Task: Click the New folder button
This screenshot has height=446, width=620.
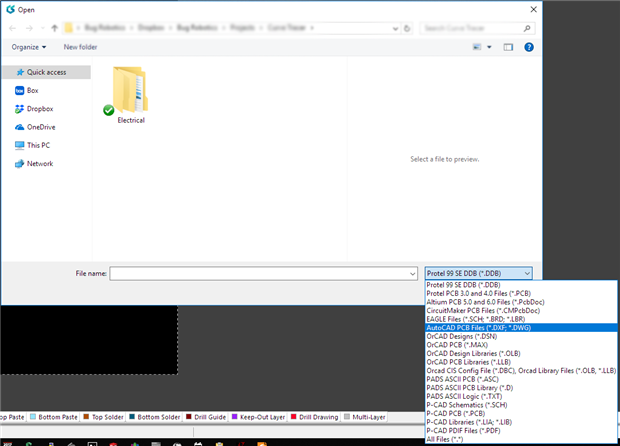Action: [80, 47]
